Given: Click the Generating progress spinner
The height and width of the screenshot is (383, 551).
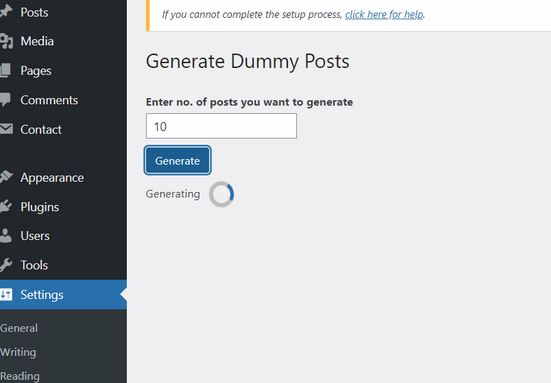Looking at the screenshot, I should tap(221, 194).
